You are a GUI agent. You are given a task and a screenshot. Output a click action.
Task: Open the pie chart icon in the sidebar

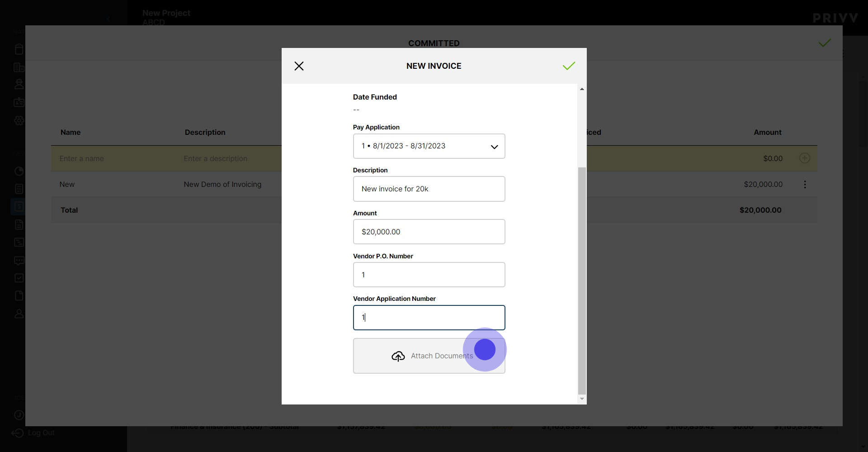pyautogui.click(x=19, y=171)
